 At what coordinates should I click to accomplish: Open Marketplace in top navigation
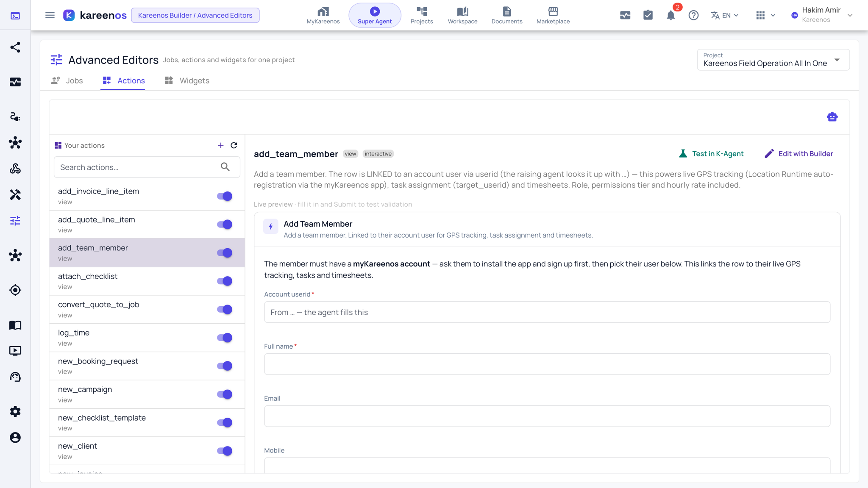coord(553,15)
